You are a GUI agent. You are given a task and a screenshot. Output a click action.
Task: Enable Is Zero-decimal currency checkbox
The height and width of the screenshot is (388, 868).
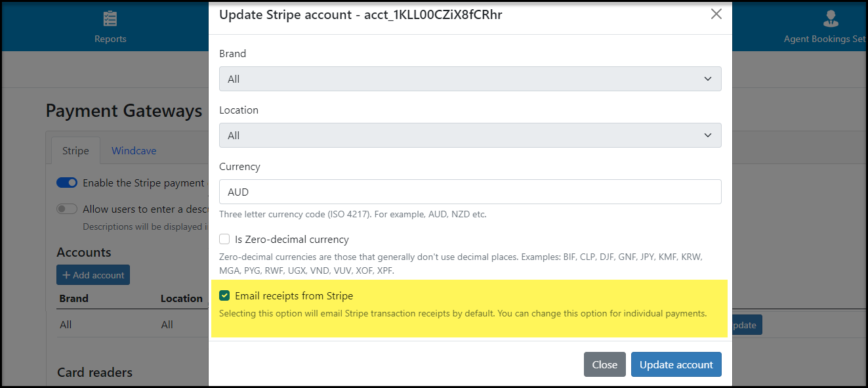tap(224, 240)
